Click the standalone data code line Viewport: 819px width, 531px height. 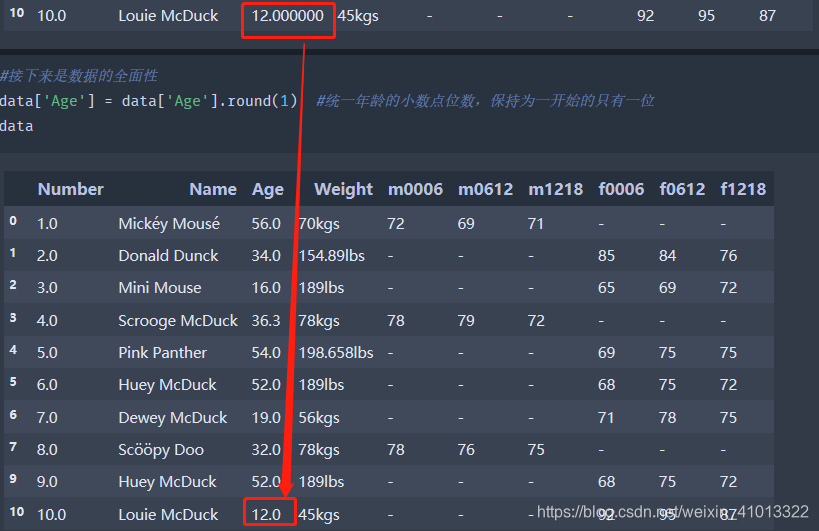coord(17,126)
